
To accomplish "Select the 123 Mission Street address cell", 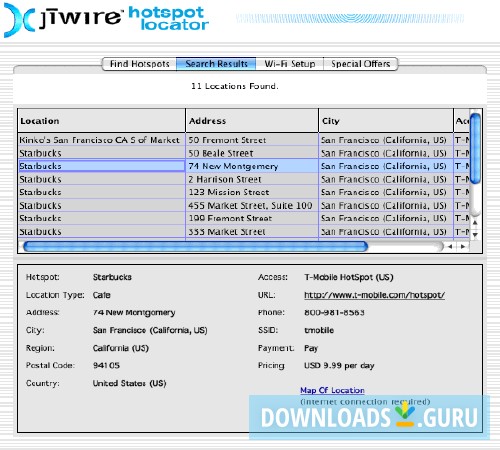I will pyautogui.click(x=252, y=192).
